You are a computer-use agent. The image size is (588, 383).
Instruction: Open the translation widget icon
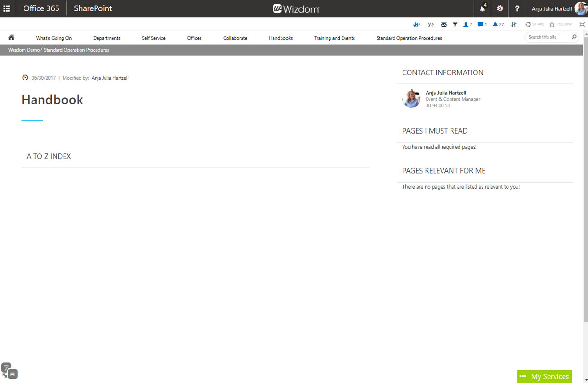click(9, 370)
